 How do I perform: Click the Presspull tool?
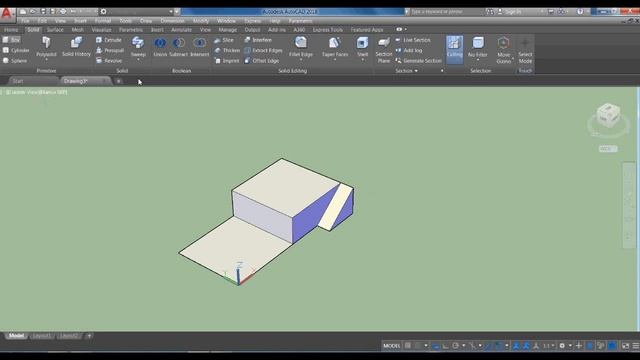[x=110, y=50]
